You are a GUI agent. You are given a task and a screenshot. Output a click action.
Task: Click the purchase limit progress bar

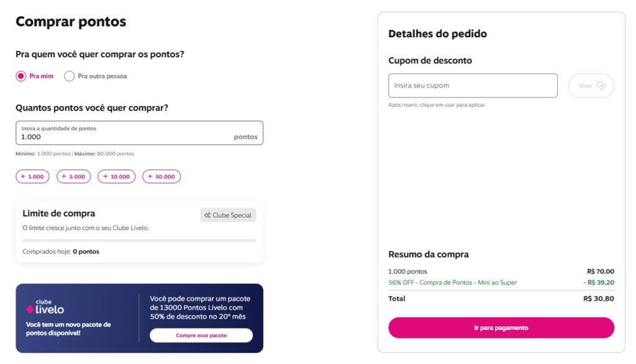139,240
